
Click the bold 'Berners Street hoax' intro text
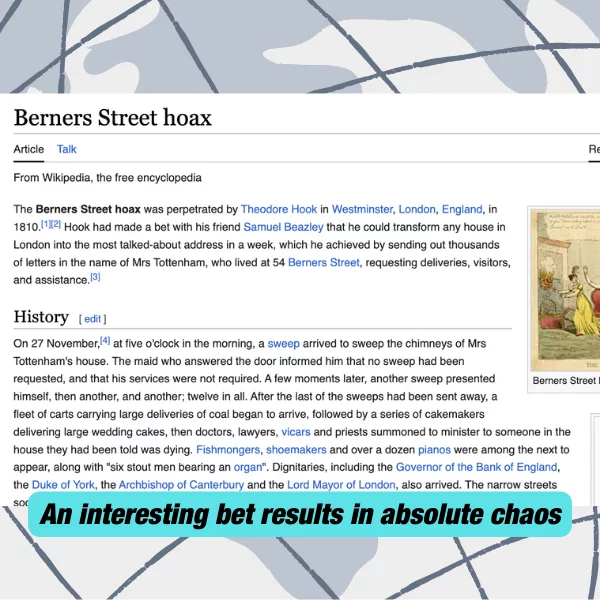pos(88,209)
